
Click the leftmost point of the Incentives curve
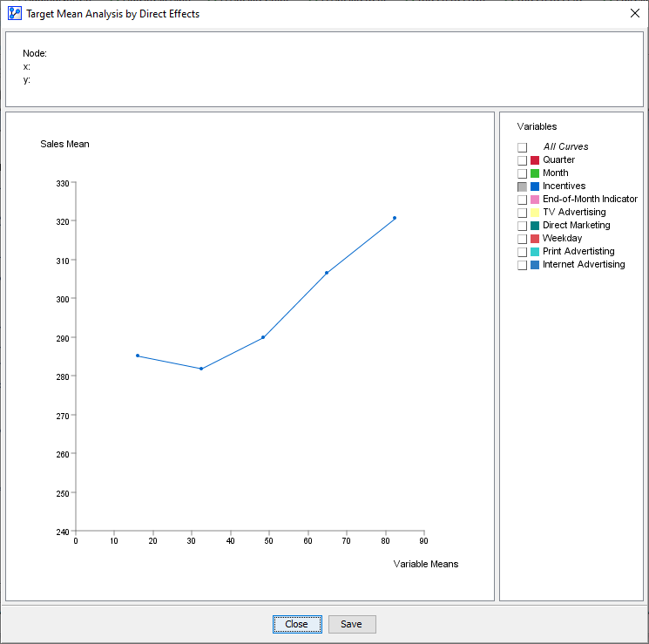coord(138,356)
